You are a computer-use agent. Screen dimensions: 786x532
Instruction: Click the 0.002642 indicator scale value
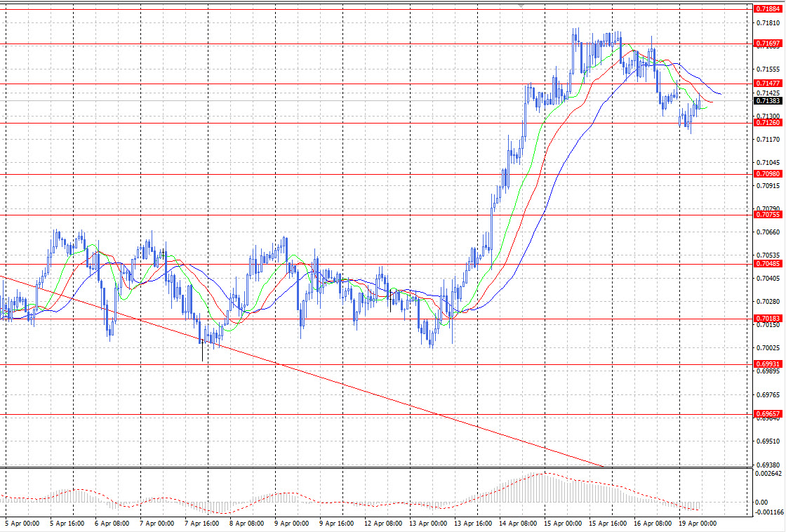coord(768,473)
